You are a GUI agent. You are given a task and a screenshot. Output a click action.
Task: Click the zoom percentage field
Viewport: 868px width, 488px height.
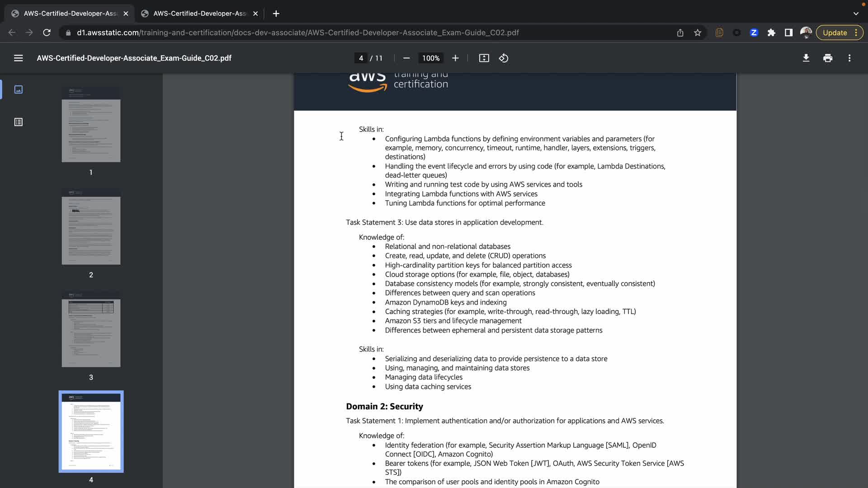(430, 58)
